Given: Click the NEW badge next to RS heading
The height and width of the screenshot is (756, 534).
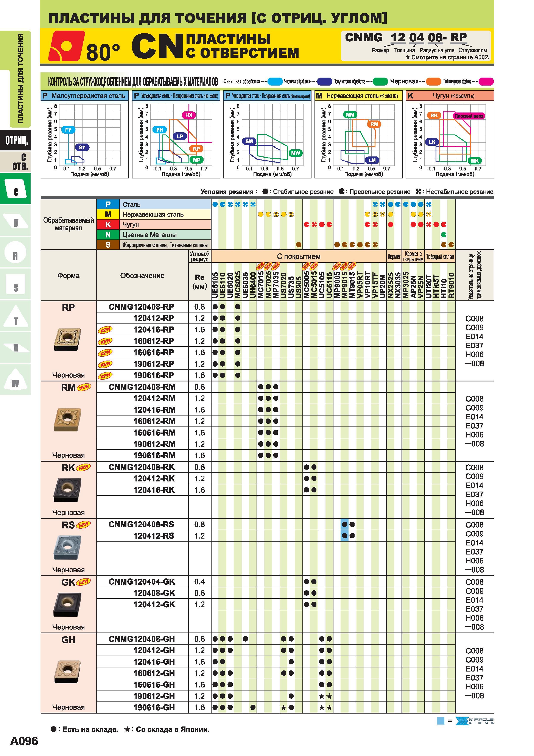Looking at the screenshot, I should click(x=83, y=525).
